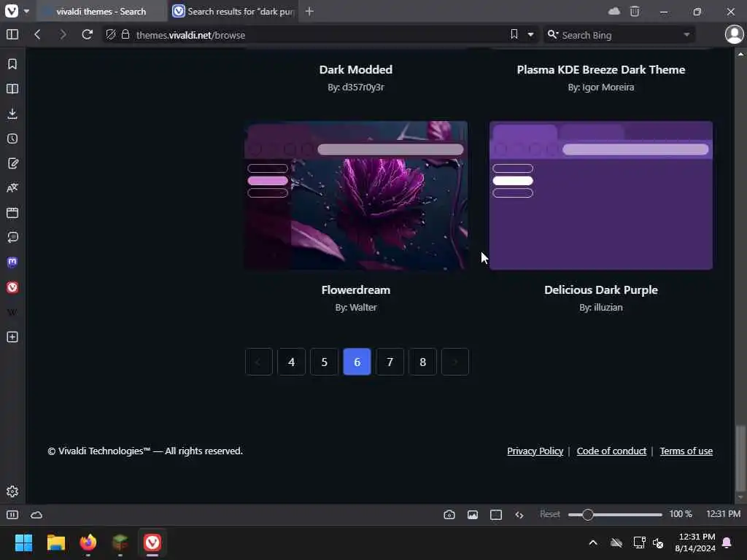Add a new web panel
Viewport: 747px width, 560px height.
[x=12, y=337]
